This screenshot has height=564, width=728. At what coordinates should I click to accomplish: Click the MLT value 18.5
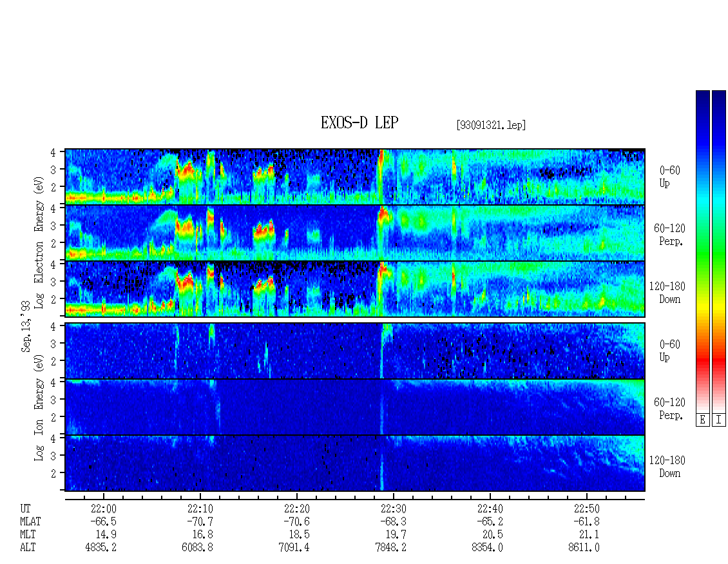click(x=299, y=535)
